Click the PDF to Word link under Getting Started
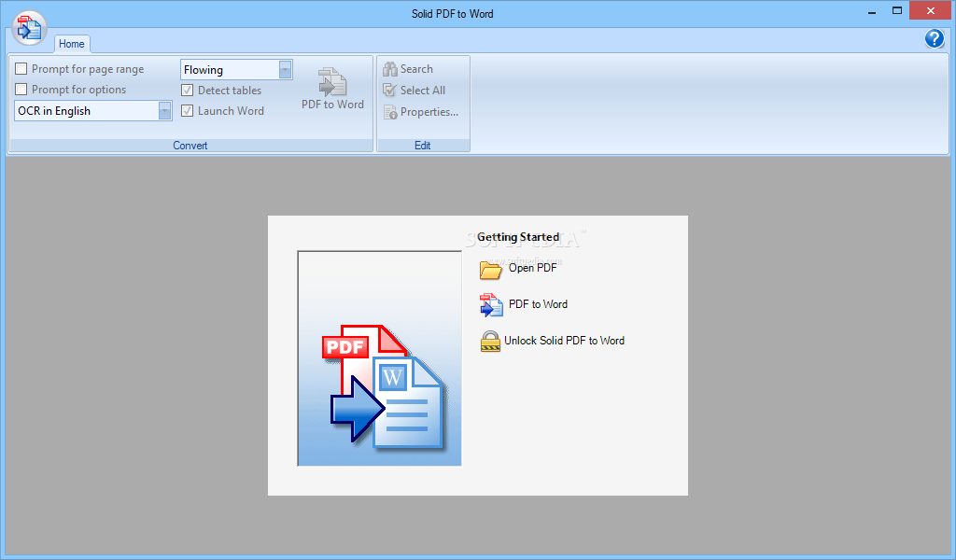The width and height of the screenshot is (956, 560). [538, 304]
